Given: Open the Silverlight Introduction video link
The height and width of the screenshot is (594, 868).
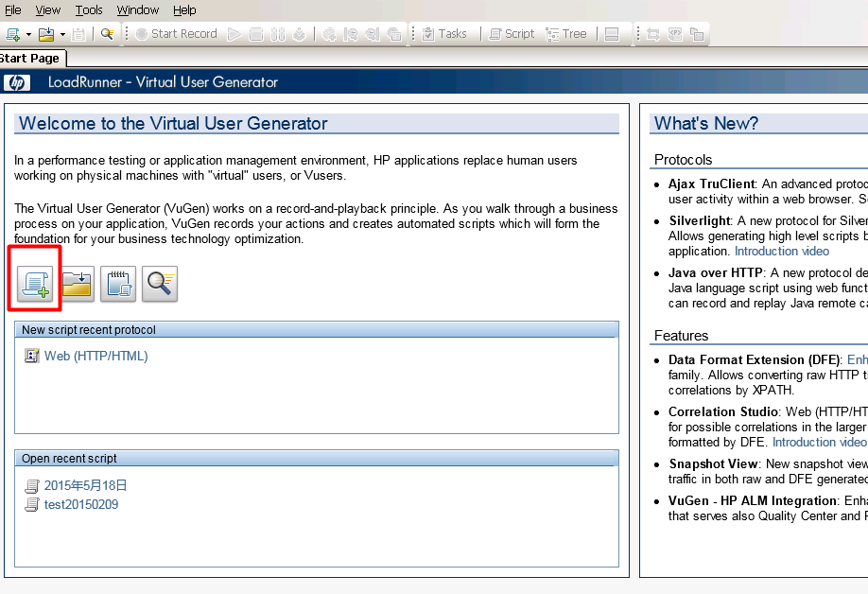Looking at the screenshot, I should click(x=782, y=251).
